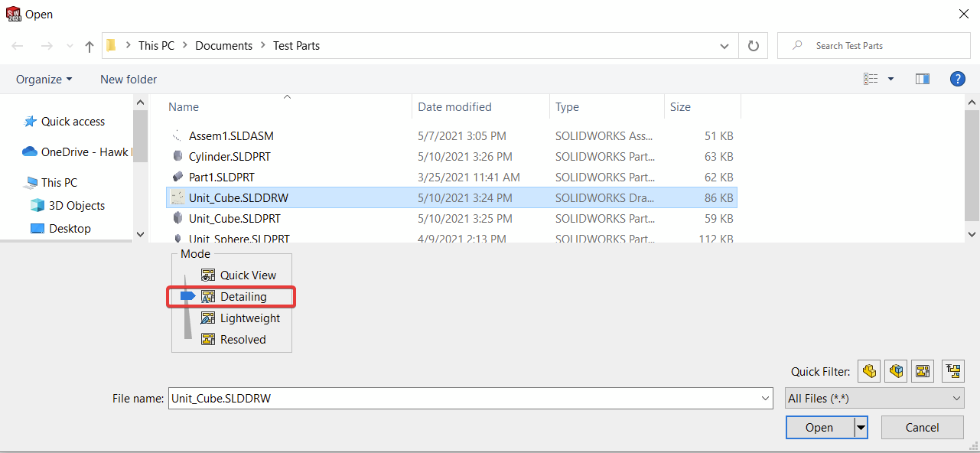Click the Part1.SLDPRT file icon

coord(177,177)
